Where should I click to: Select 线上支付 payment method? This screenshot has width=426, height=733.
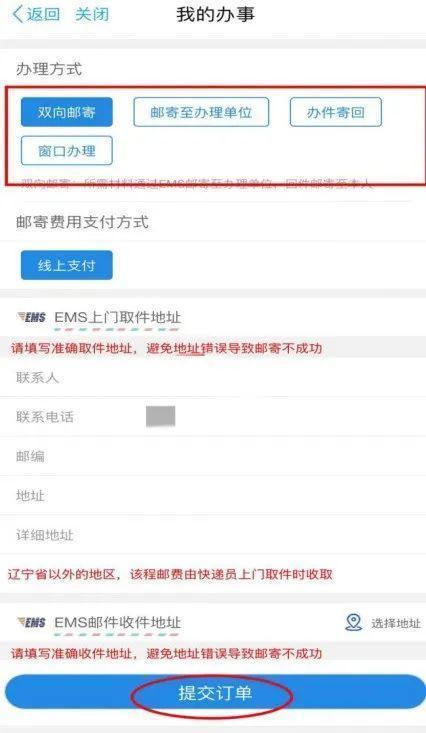[67, 265]
